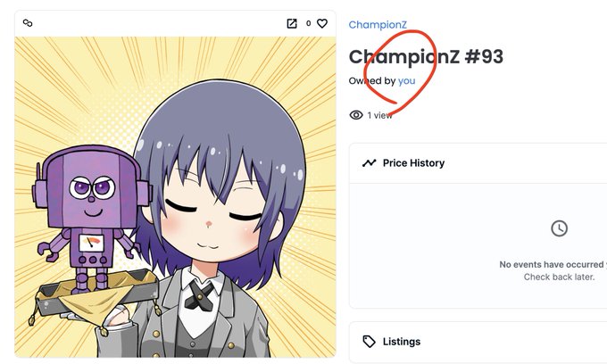The height and width of the screenshot is (364, 607).
Task: Click the ChampionZ #93 title heading
Action: pos(426,57)
